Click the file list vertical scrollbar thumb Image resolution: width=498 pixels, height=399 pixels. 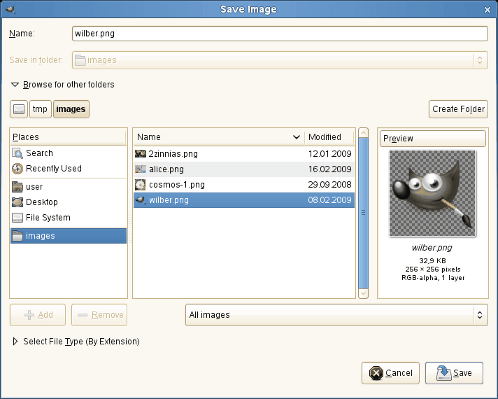click(363, 213)
